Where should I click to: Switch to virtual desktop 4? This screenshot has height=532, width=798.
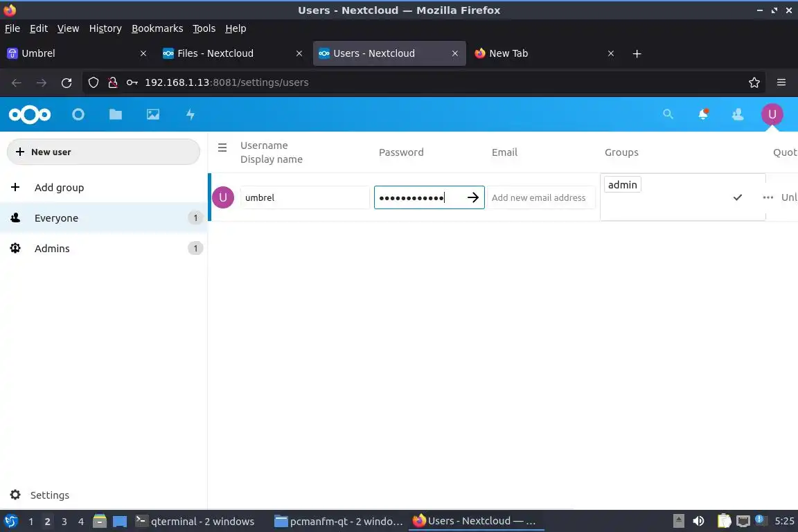tap(81, 522)
